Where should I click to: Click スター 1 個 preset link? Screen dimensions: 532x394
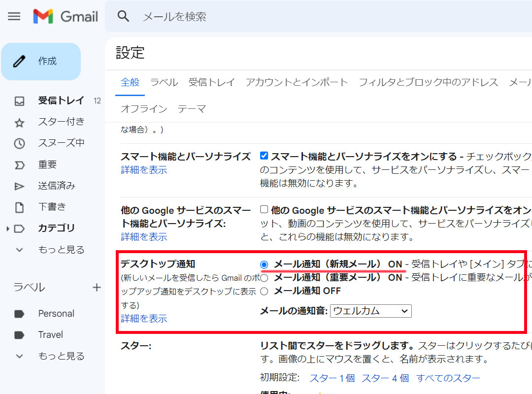click(332, 378)
